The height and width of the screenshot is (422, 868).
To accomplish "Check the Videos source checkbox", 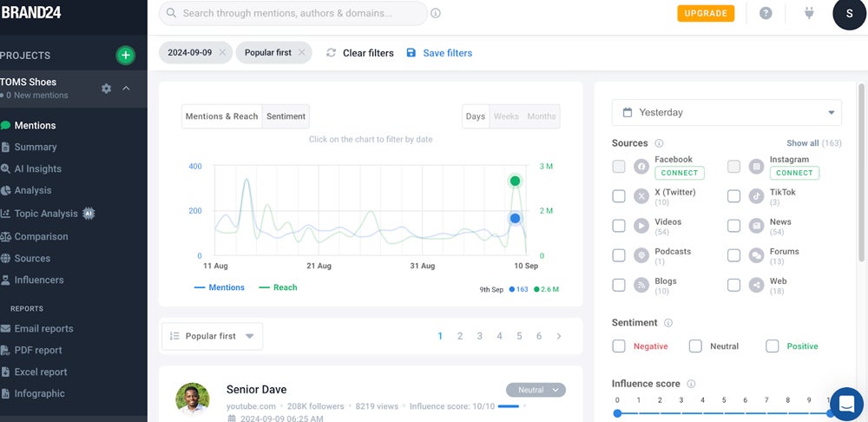I will coord(618,226).
